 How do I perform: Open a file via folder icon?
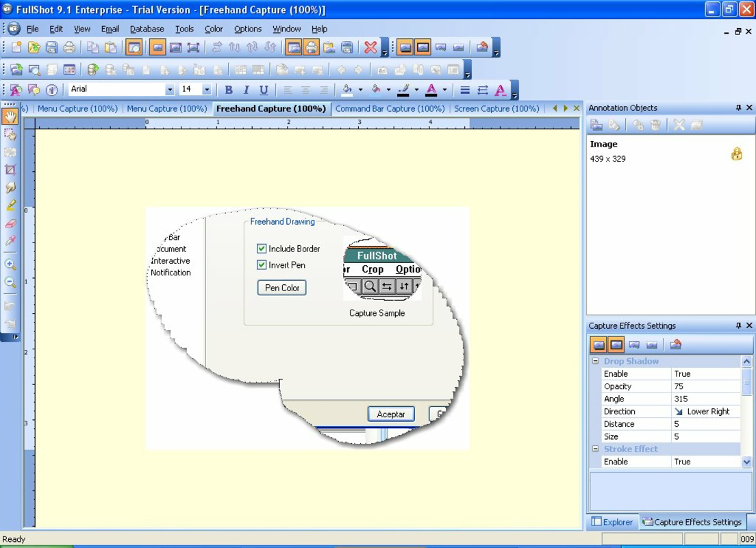point(34,47)
